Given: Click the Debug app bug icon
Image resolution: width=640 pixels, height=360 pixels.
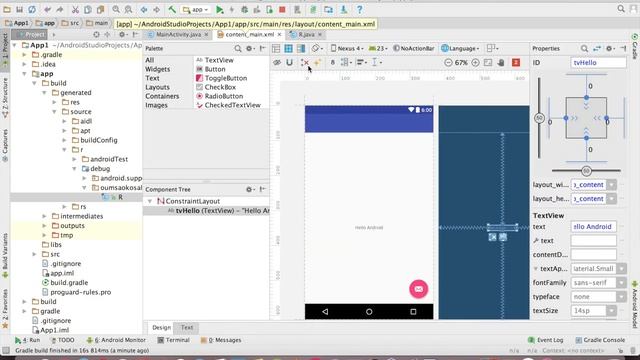Looking at the screenshot, I should 244,9.
